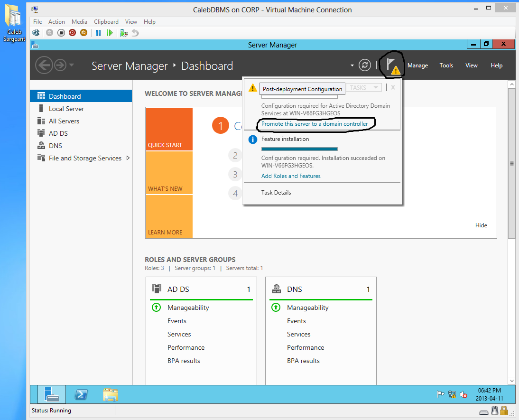Image resolution: width=519 pixels, height=420 pixels.
Task: Click the muted volume tray icon
Action: [x=463, y=394]
